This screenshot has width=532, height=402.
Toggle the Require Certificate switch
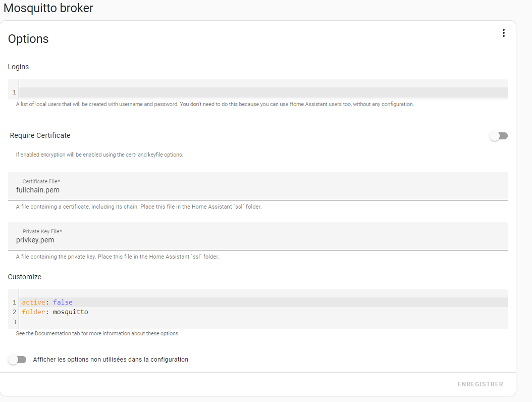(499, 136)
